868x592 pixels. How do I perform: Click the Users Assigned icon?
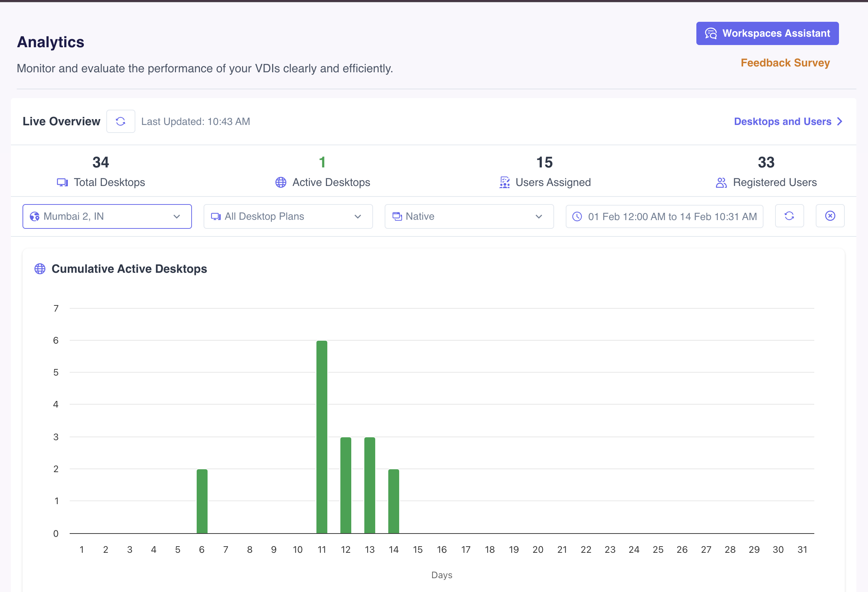click(504, 182)
